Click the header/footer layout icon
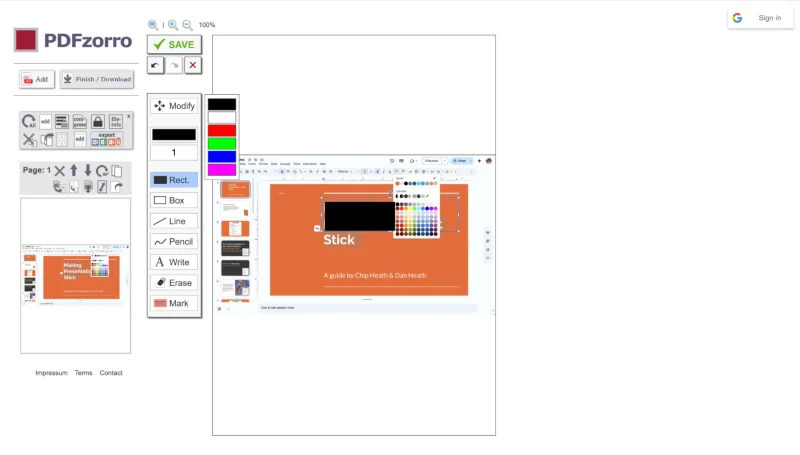 [62, 121]
